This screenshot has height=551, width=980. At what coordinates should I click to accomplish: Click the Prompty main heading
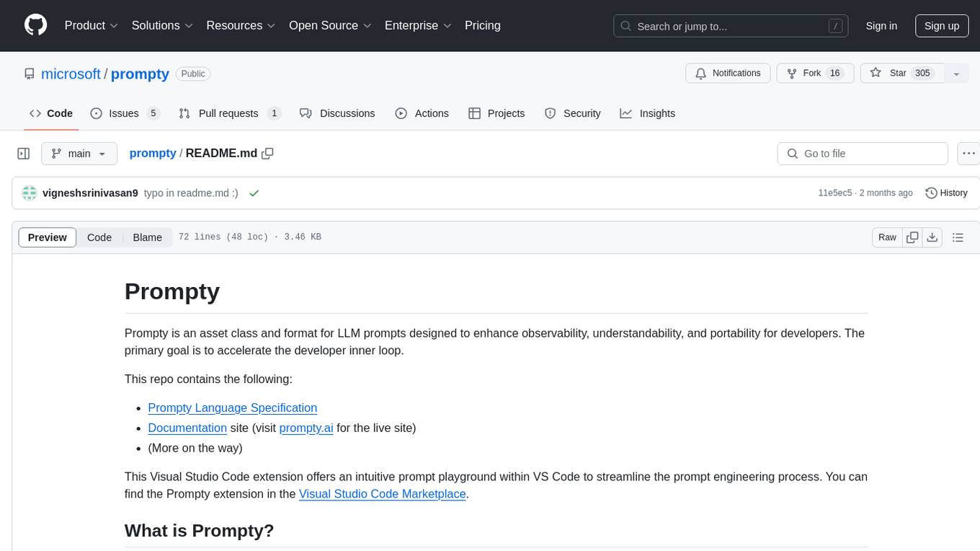coord(172,291)
